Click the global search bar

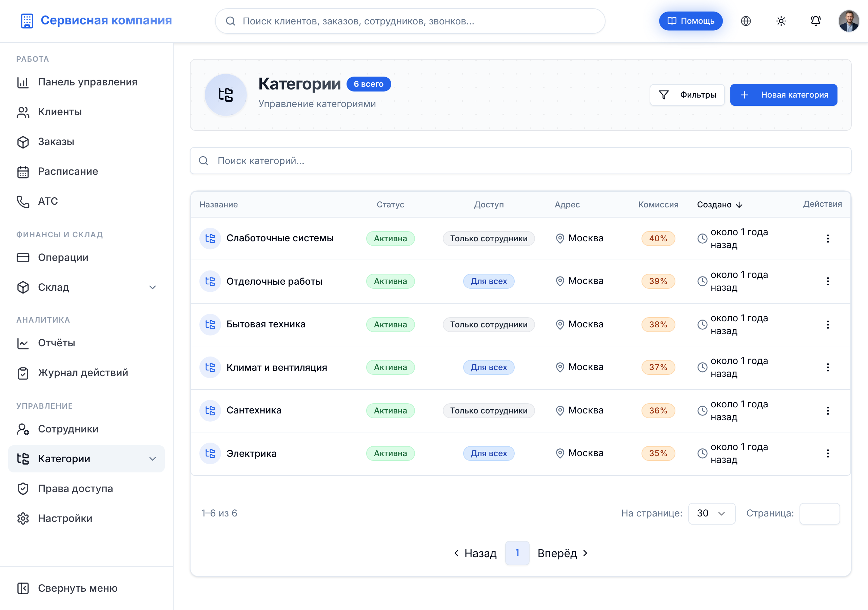tap(410, 21)
